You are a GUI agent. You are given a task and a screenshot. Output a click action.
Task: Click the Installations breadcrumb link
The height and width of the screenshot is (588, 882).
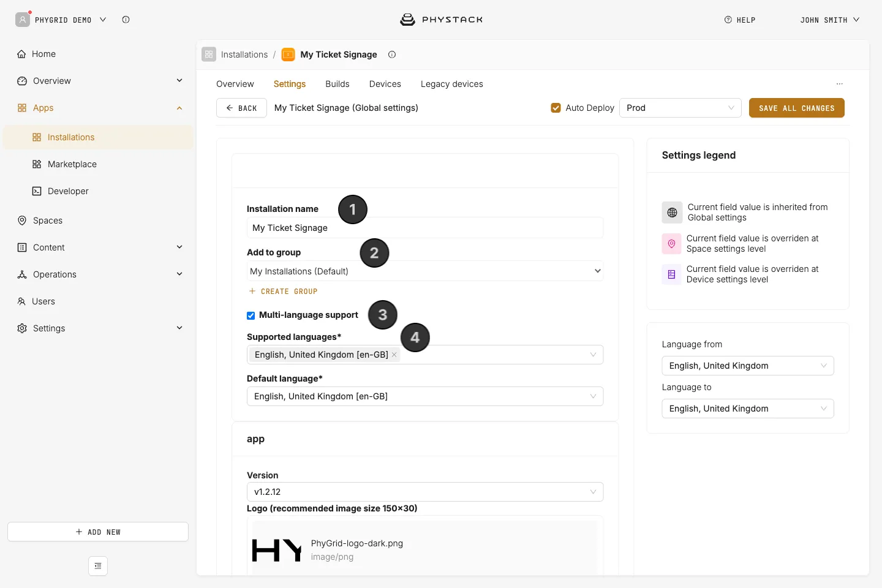pyautogui.click(x=244, y=55)
